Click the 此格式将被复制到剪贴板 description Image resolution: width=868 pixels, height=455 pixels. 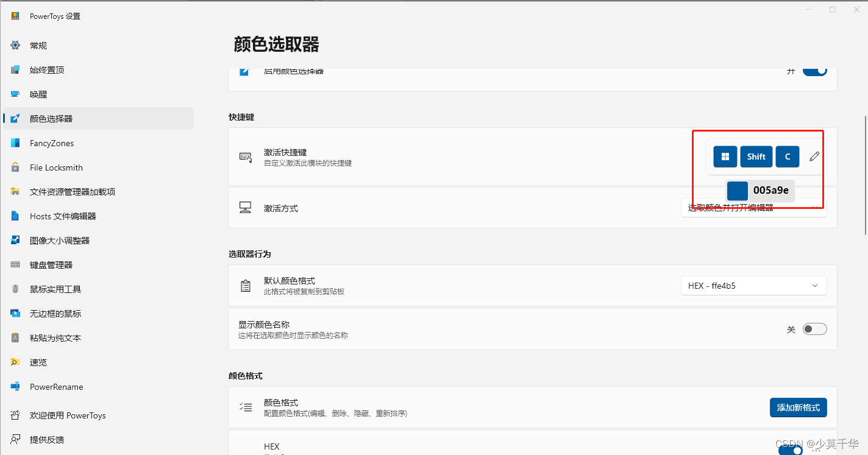coord(304,292)
